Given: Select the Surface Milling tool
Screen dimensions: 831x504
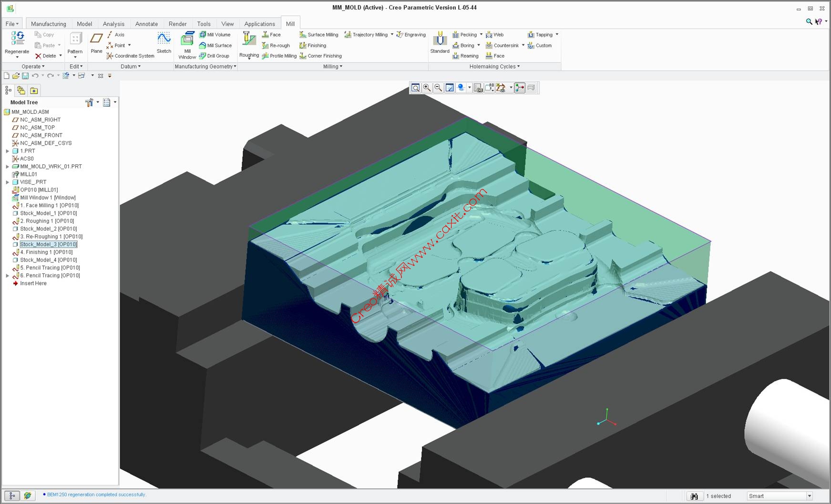Looking at the screenshot, I should (319, 35).
